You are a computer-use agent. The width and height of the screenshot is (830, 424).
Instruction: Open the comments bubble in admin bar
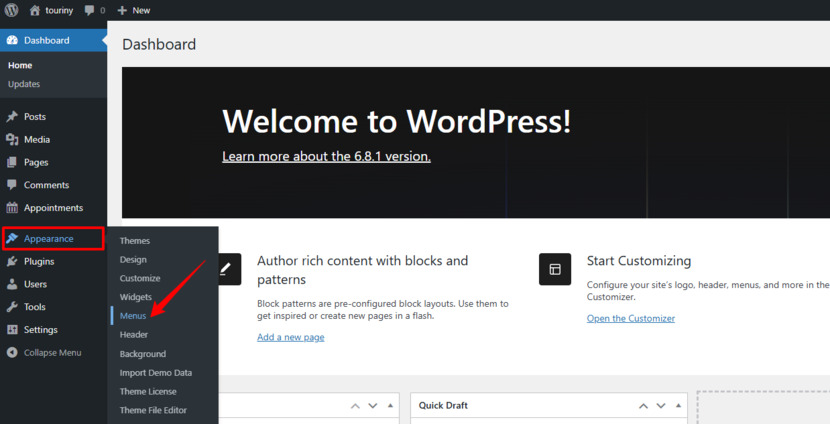[89, 11]
